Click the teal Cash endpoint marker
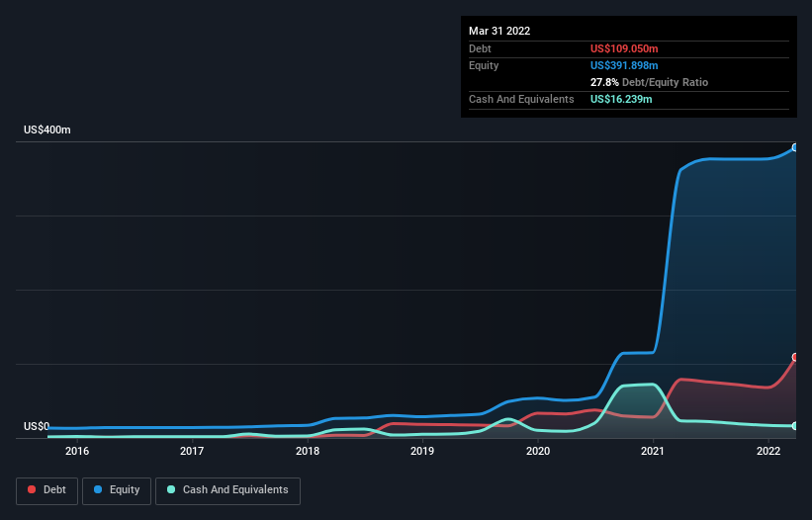Image resolution: width=812 pixels, height=520 pixels. point(795,426)
